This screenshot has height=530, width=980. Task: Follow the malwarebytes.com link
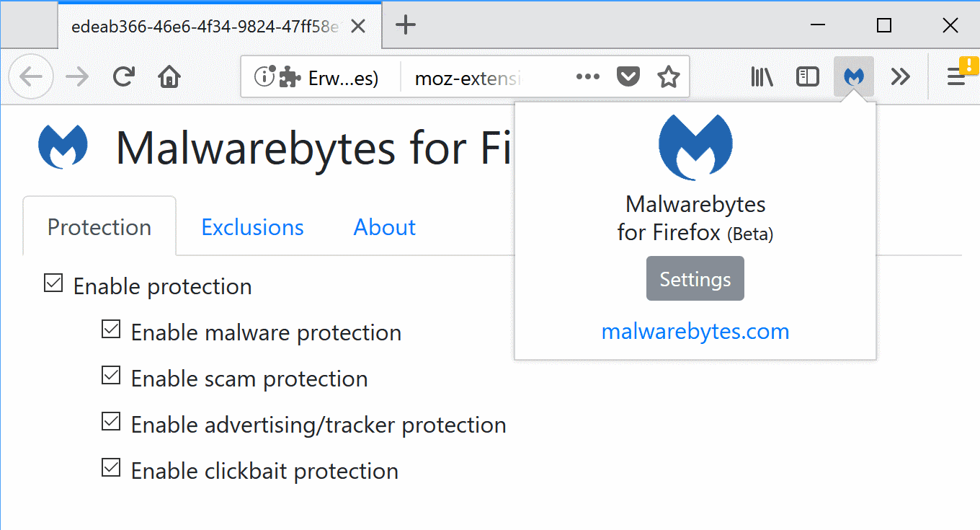click(695, 331)
